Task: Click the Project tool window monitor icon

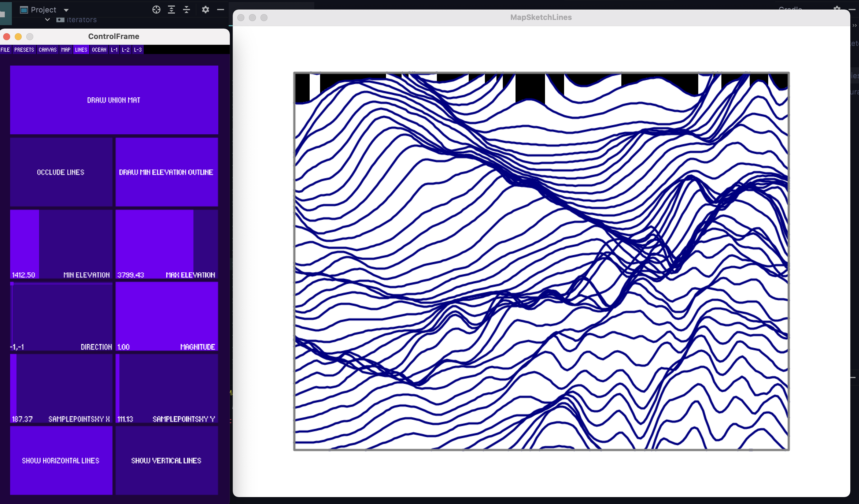Action: tap(24, 10)
